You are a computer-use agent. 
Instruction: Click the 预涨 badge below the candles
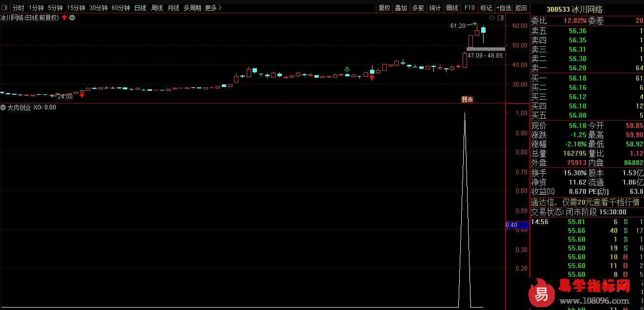click(468, 99)
